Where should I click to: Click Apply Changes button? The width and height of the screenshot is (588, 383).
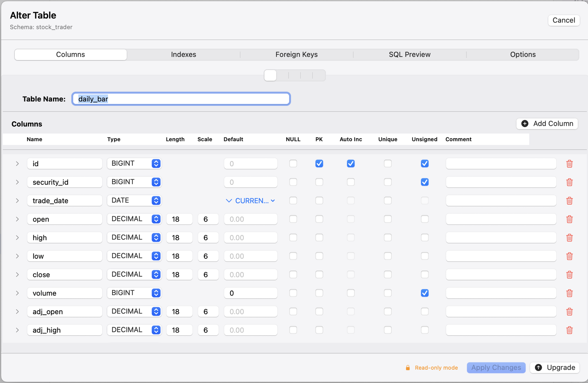point(496,368)
